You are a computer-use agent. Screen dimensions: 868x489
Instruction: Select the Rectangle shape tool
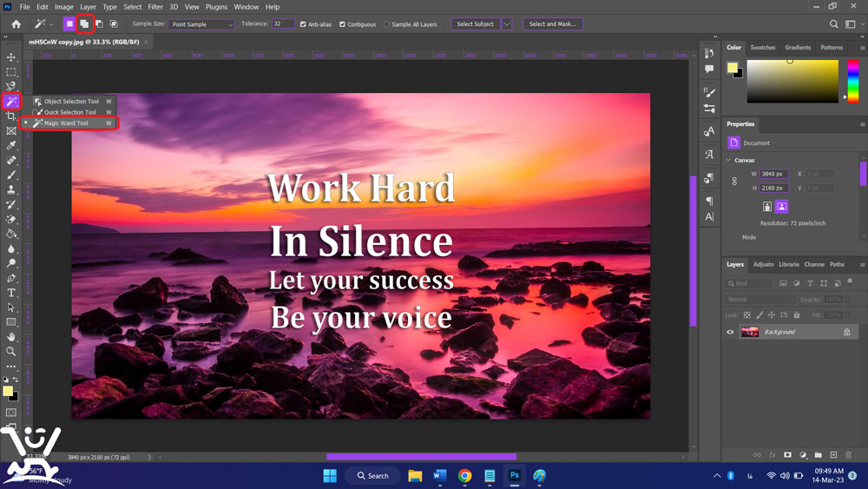11,321
